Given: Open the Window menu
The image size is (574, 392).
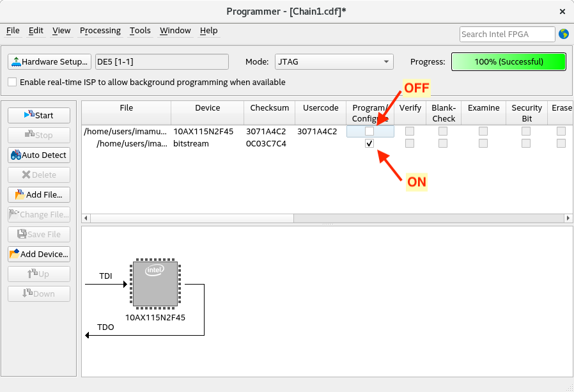Looking at the screenshot, I should tap(175, 31).
